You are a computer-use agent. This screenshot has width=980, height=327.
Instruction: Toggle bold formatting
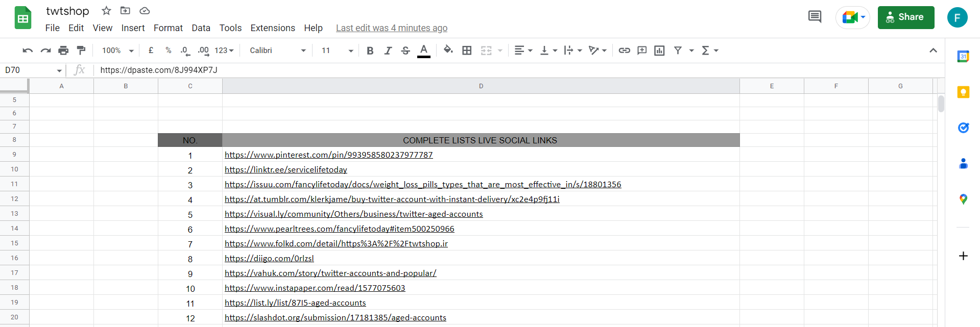[370, 51]
